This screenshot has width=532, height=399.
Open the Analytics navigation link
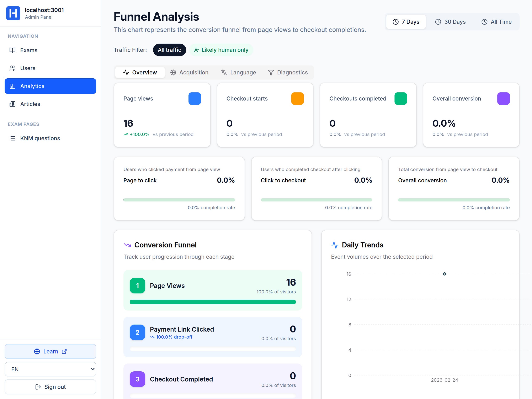pyautogui.click(x=50, y=86)
